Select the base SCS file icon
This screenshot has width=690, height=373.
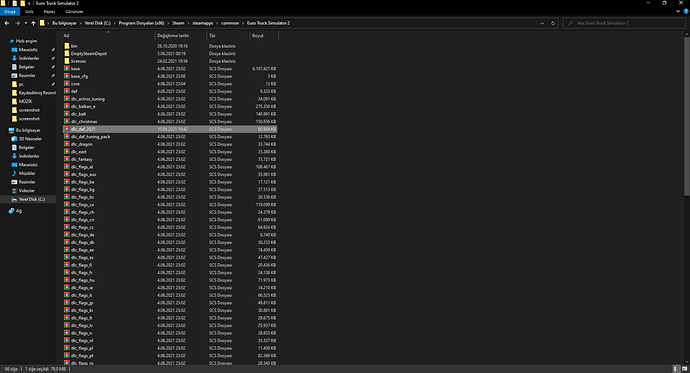pos(67,68)
